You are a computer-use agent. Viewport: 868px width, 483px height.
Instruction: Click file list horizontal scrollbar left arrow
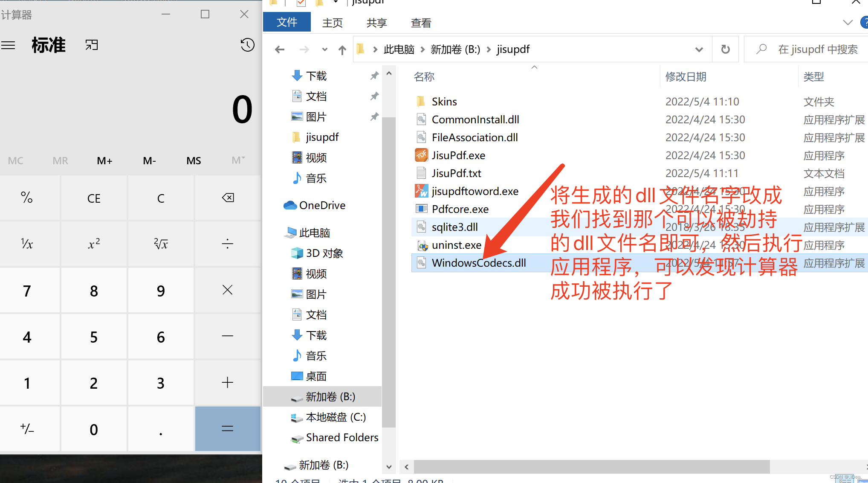(x=407, y=467)
